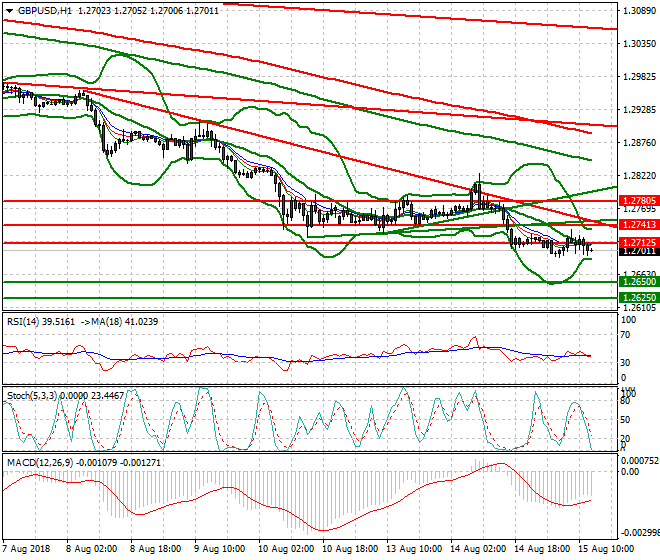This screenshot has height=560, width=660.
Task: Click the 8 Aug 18:00 time label
Action: 155,549
